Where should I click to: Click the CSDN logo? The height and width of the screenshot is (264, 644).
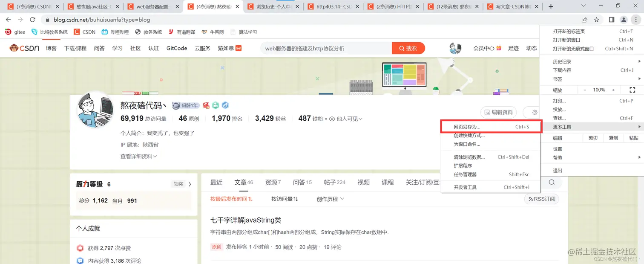[x=24, y=48]
